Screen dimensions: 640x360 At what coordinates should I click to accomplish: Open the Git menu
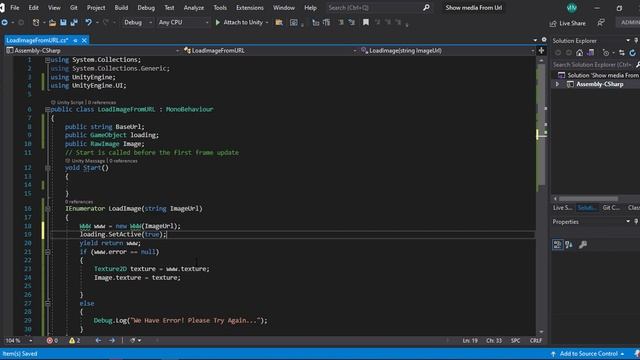coord(73,8)
